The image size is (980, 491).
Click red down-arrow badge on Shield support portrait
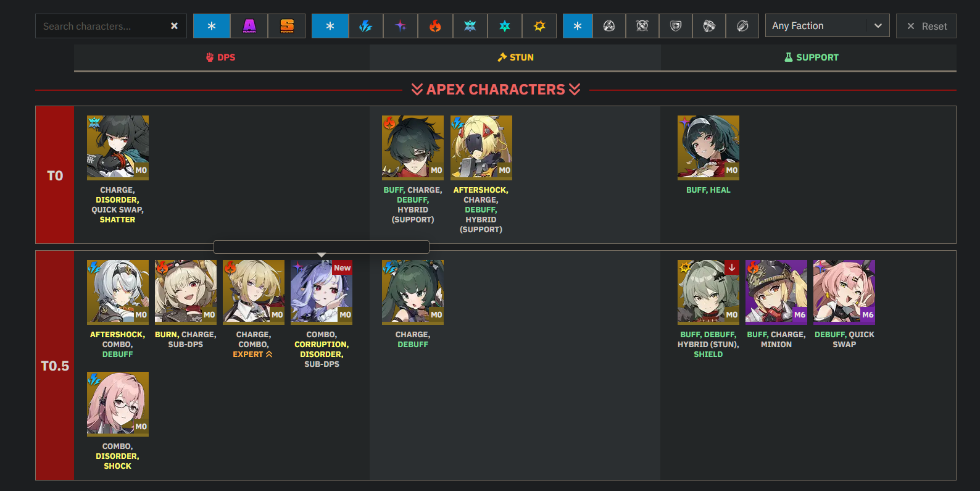pos(732,268)
